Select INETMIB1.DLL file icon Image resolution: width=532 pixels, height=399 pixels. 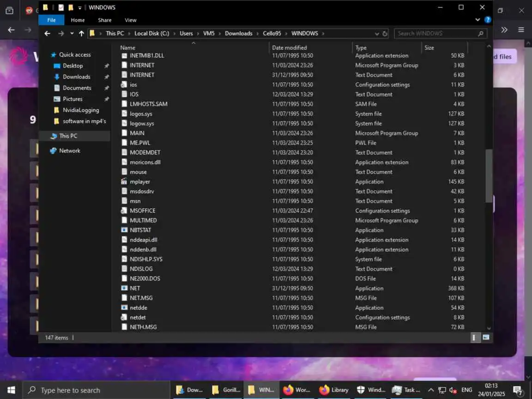pyautogui.click(x=124, y=55)
